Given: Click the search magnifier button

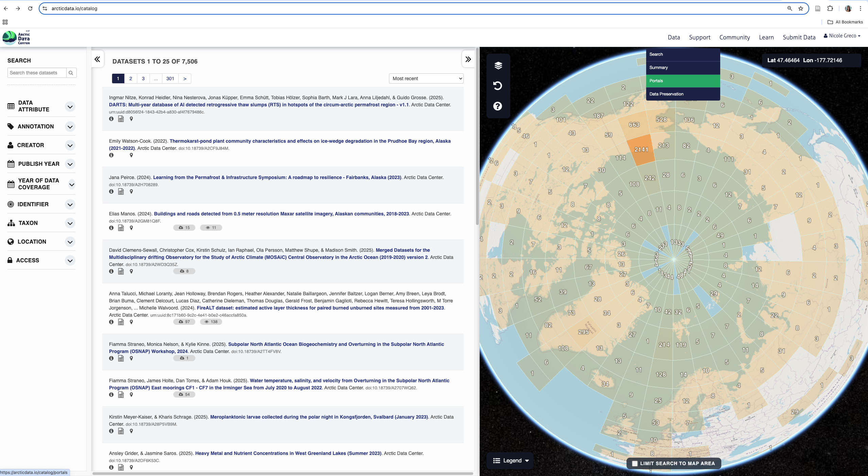Looking at the screenshot, I should point(71,73).
